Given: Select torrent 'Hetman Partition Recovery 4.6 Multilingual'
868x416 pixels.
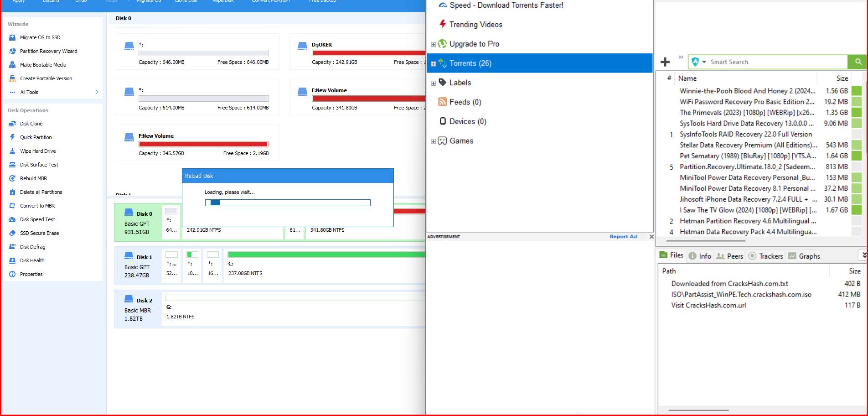Looking at the screenshot, I should pos(748,221).
